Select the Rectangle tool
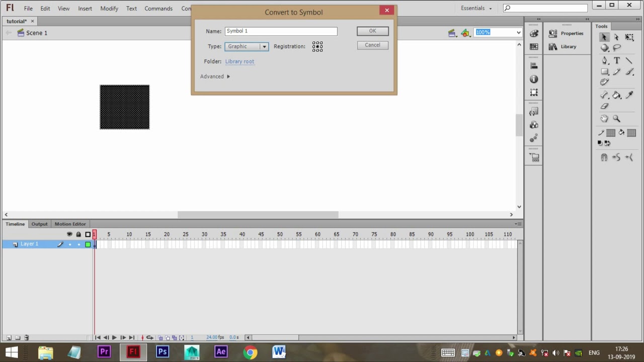Image resolution: width=644 pixels, height=362 pixels. [605, 71]
